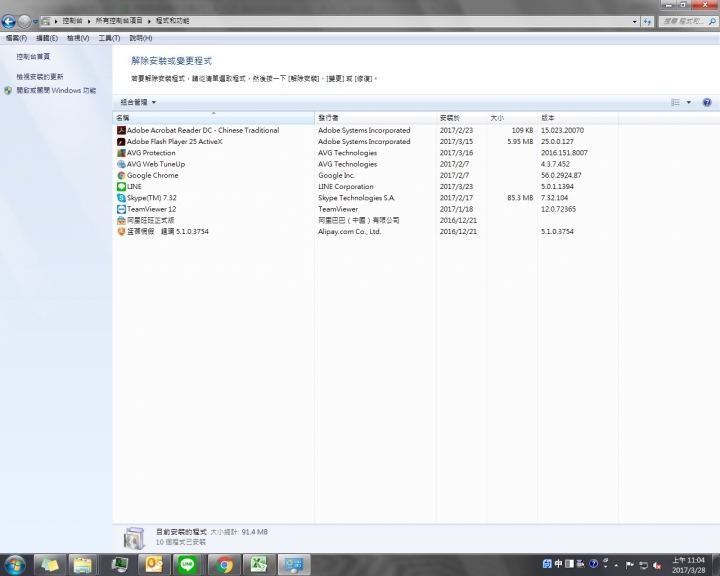Click the shield icon beside Windows features
The image size is (720, 576).
click(x=8, y=90)
